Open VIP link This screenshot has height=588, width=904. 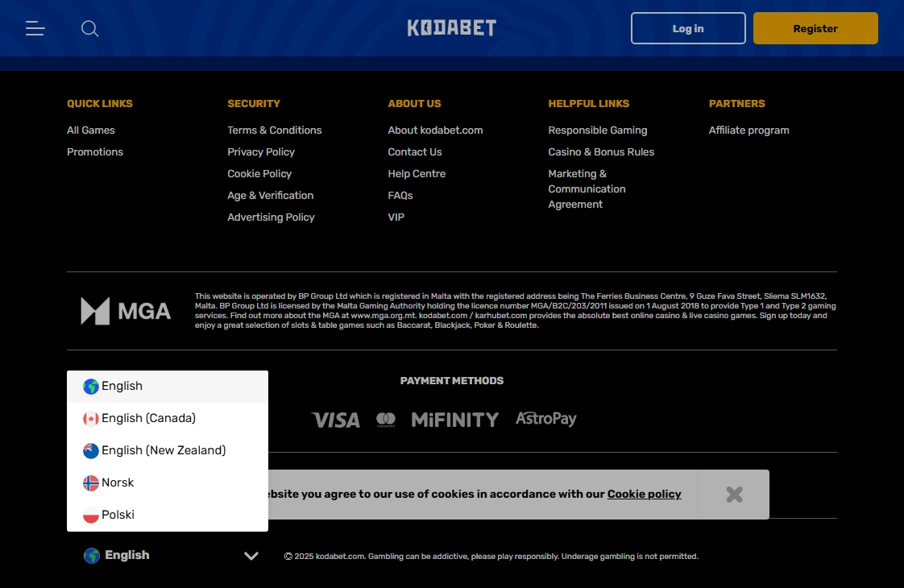point(396,217)
